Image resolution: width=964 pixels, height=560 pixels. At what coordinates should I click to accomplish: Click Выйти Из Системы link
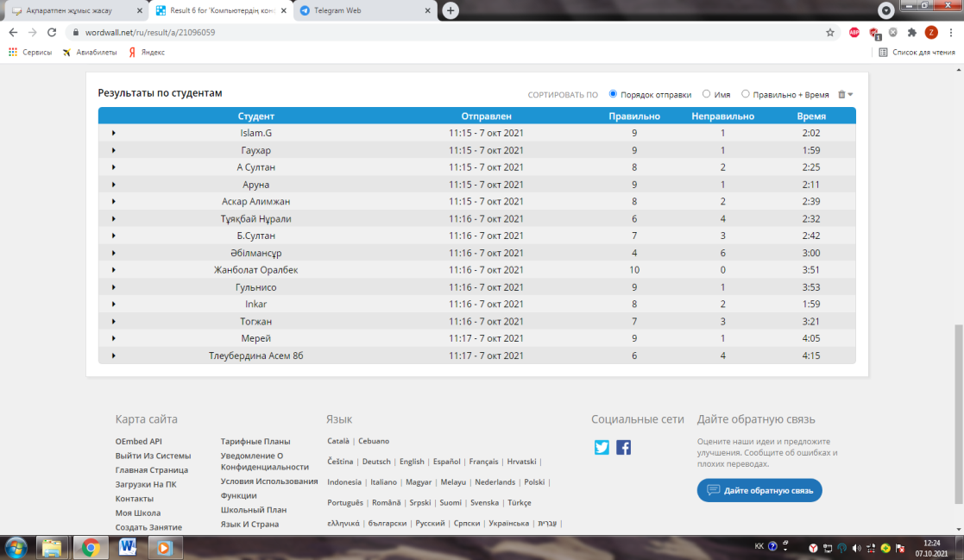point(153,456)
